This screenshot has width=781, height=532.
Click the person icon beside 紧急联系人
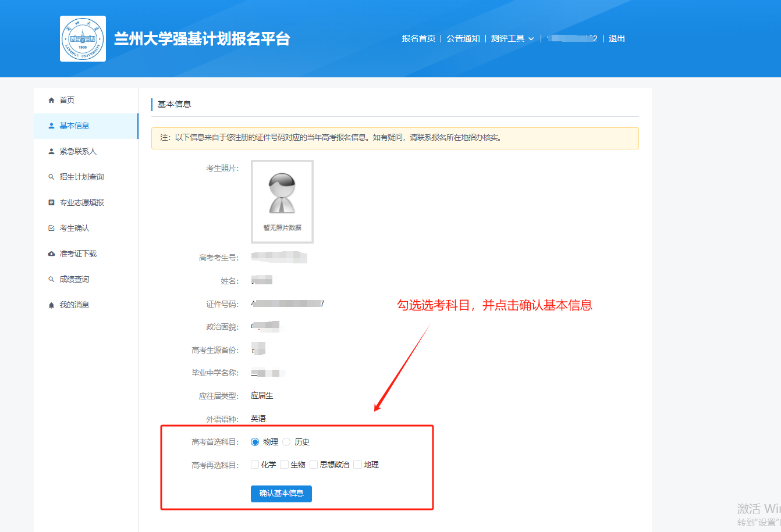click(x=51, y=152)
